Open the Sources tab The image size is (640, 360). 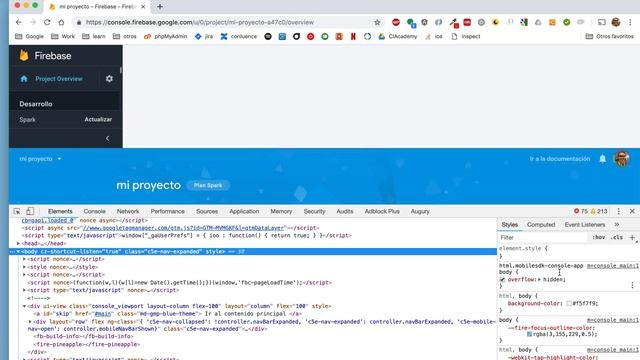(207, 211)
